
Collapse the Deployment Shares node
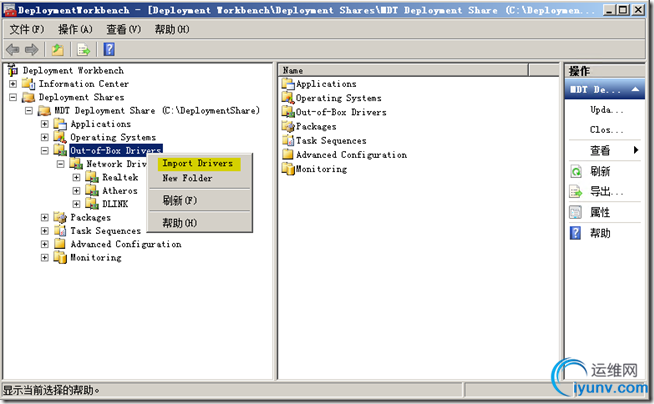click(13, 97)
